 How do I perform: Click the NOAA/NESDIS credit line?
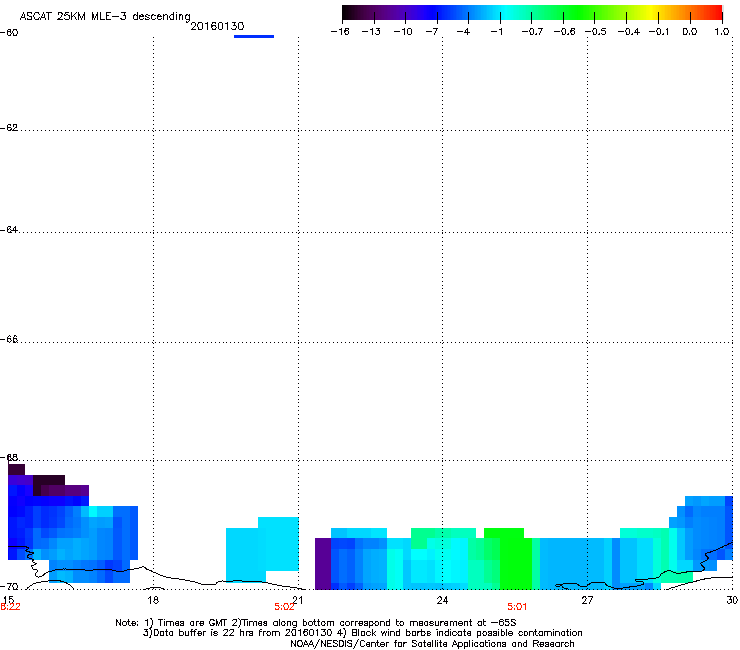[x=432, y=644]
